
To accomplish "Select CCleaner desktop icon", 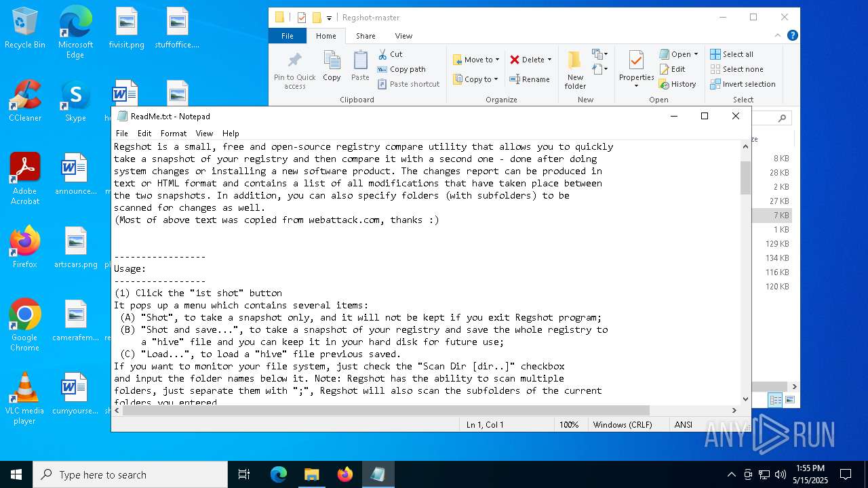I will point(25,100).
